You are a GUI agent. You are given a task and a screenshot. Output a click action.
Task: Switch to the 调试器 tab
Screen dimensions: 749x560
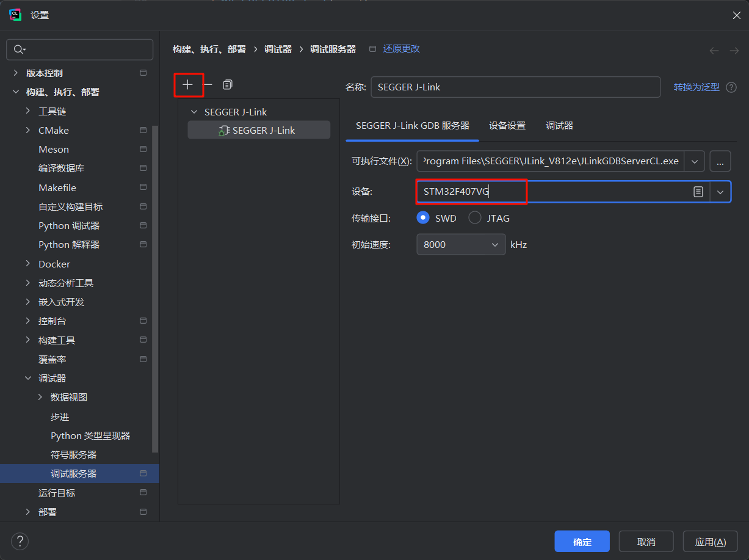pyautogui.click(x=559, y=125)
